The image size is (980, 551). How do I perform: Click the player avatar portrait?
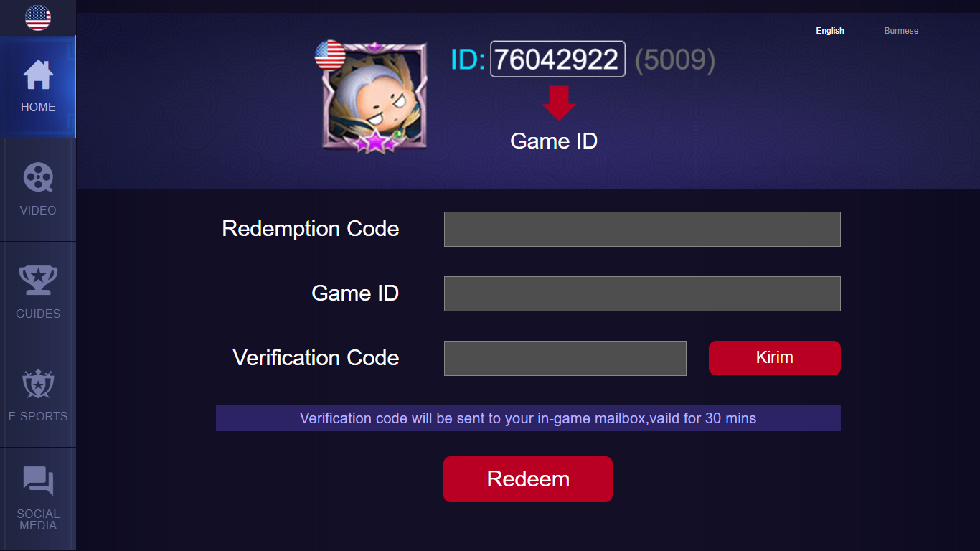click(374, 96)
